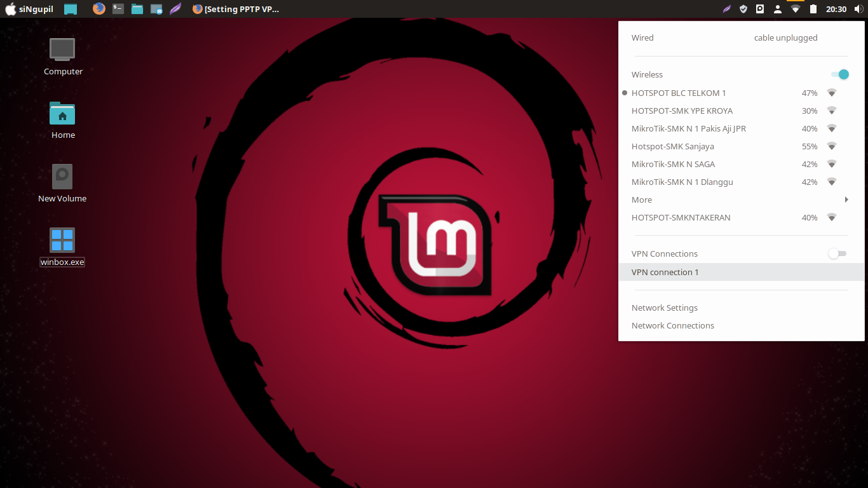
Task: Open the terminal from the panel
Action: [118, 9]
